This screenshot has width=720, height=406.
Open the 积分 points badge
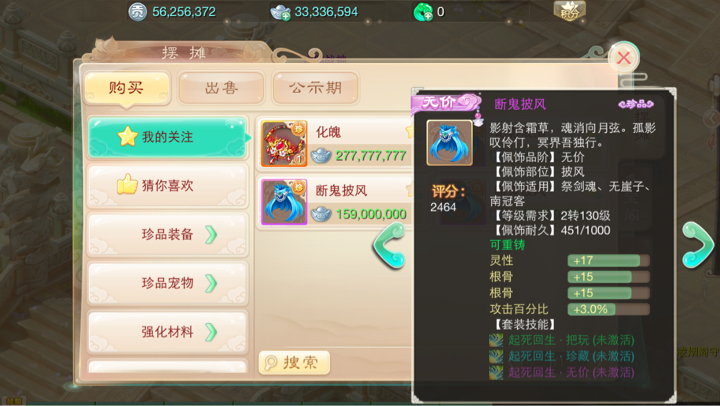[x=569, y=11]
